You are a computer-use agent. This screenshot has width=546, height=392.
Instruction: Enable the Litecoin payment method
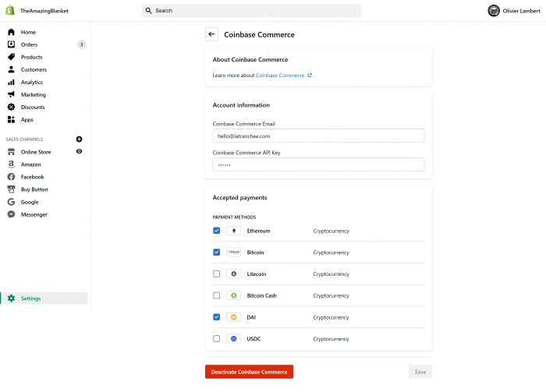[x=217, y=274]
